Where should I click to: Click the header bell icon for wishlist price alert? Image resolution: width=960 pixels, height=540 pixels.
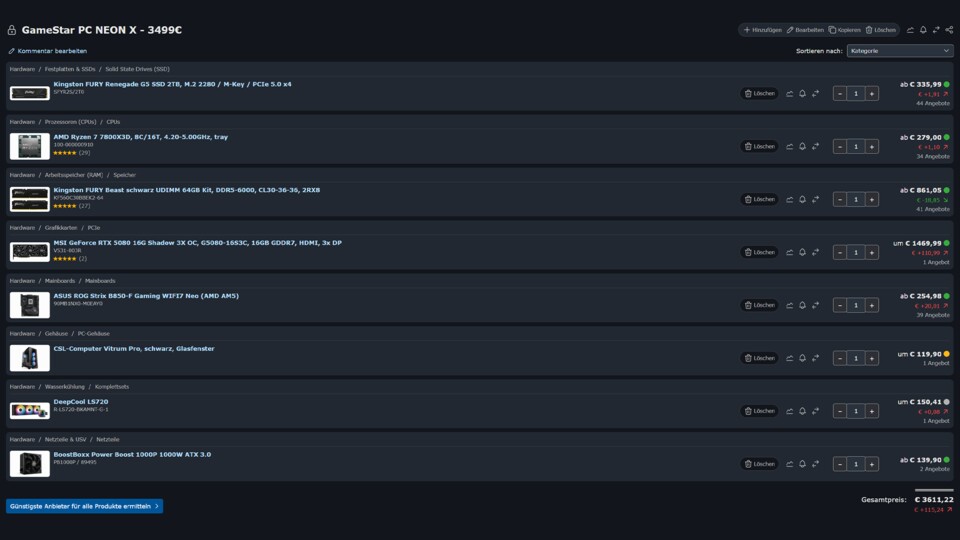[923, 30]
